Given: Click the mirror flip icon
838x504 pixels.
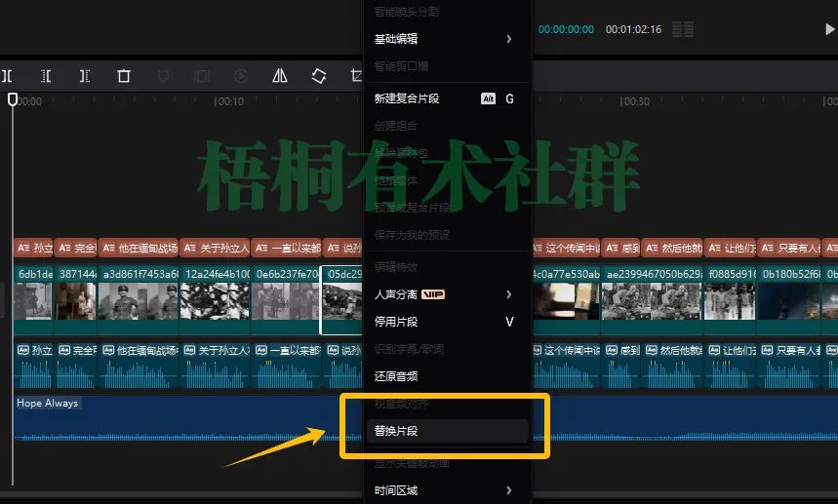Looking at the screenshot, I should click(x=280, y=76).
